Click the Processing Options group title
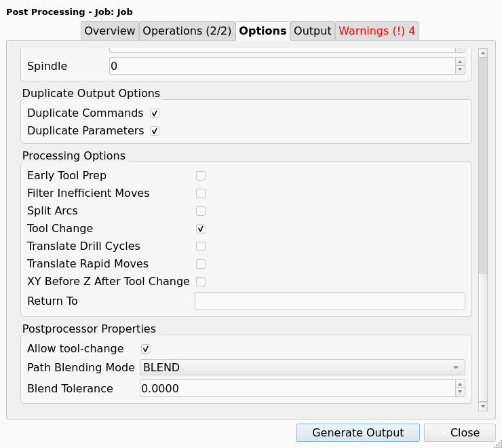 click(74, 156)
